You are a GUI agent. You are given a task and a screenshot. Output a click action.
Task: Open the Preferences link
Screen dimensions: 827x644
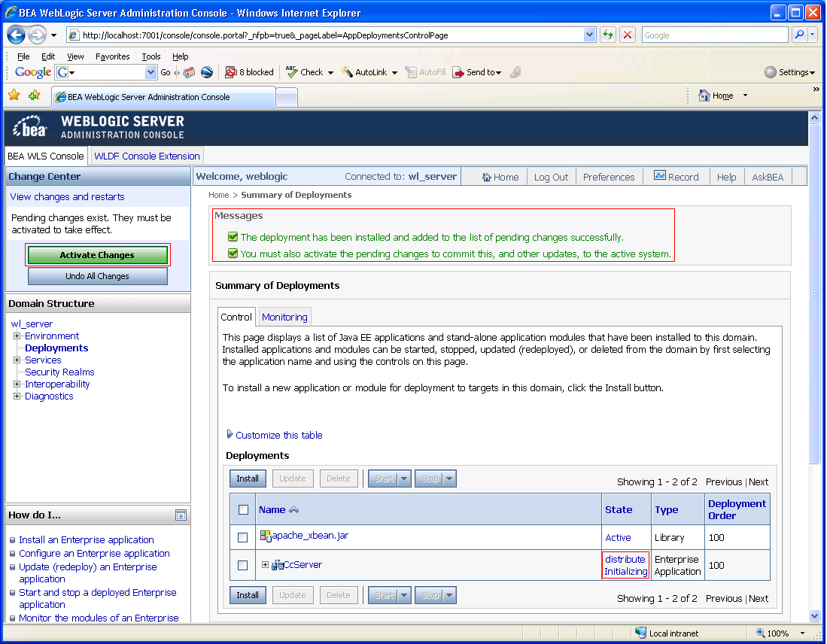[609, 178]
